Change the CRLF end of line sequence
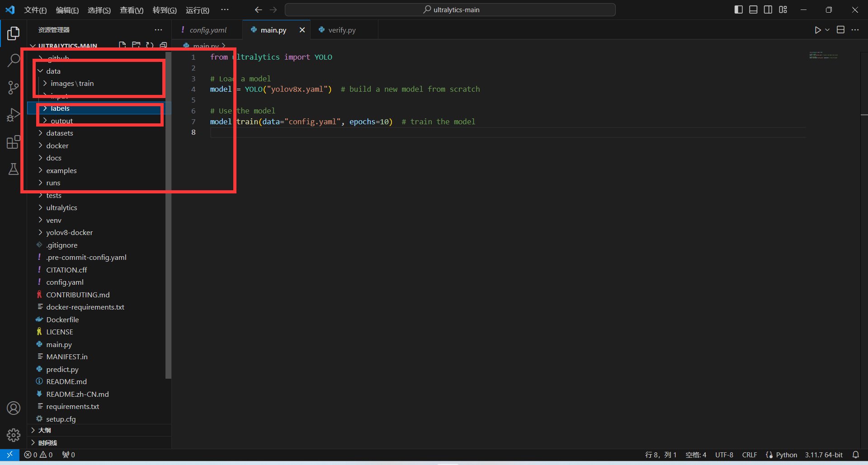 pyautogui.click(x=750, y=455)
